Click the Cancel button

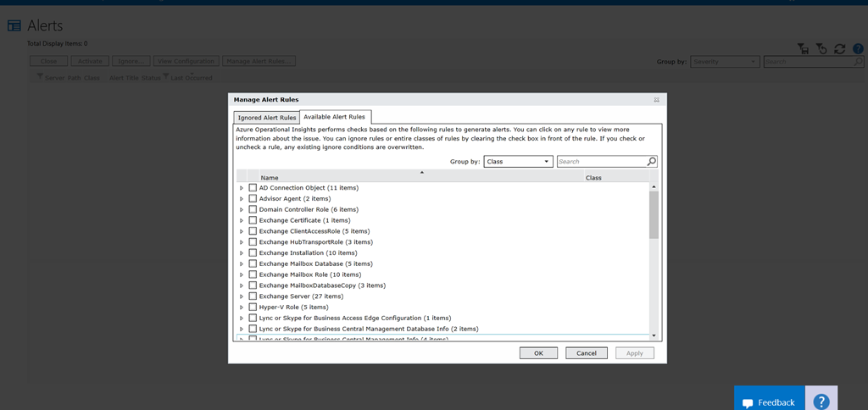pyautogui.click(x=586, y=353)
